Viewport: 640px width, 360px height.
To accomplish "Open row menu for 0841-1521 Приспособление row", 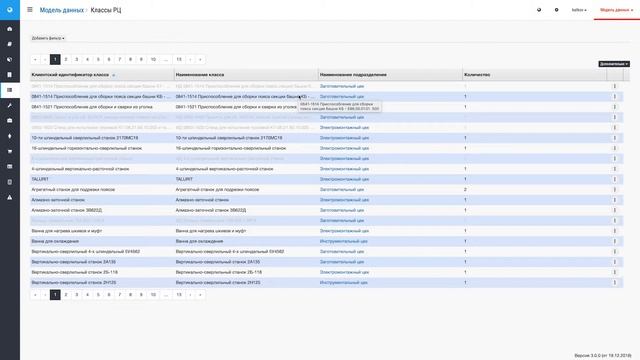I will 615,107.
